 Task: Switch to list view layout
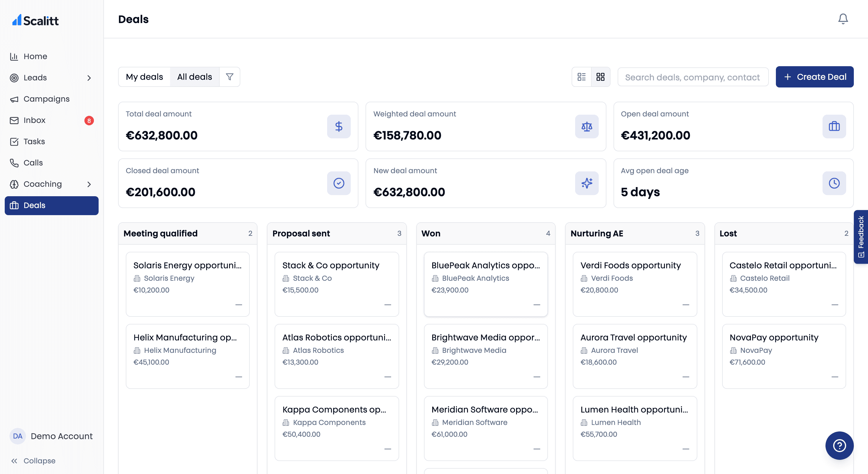point(582,77)
